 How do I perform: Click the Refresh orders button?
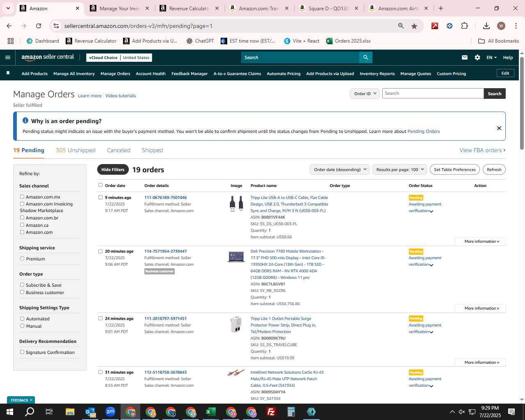click(494, 169)
